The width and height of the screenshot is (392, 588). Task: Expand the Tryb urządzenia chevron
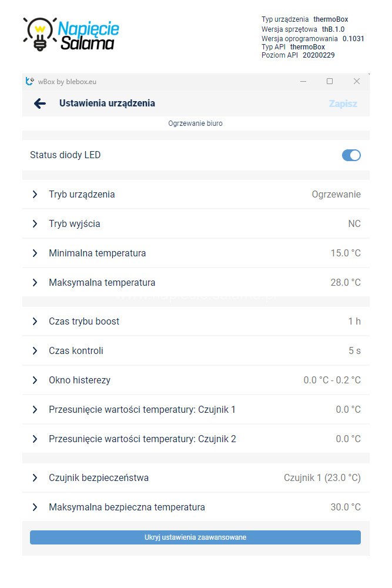click(x=35, y=194)
